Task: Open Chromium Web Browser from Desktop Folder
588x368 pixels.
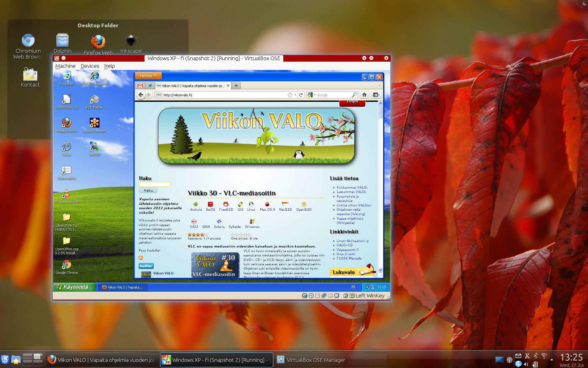Action: (x=28, y=46)
